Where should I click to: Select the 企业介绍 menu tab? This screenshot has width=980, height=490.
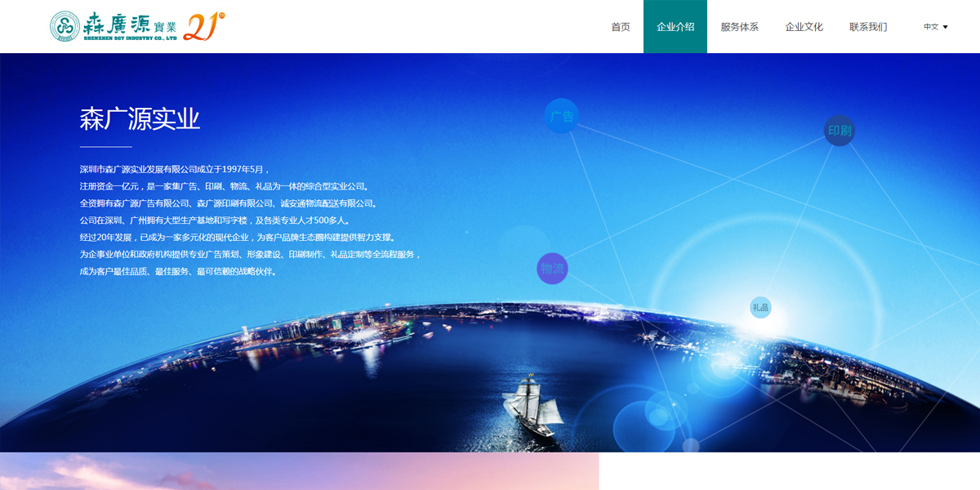675,27
